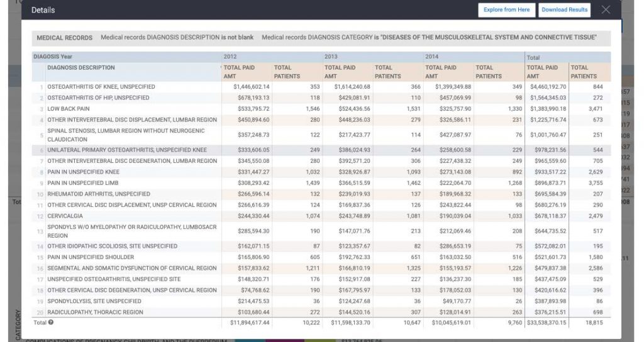Click RHEUMATOID ARTHRITIS, UNSPECIFIED diagnosis

pyautogui.click(x=99, y=194)
